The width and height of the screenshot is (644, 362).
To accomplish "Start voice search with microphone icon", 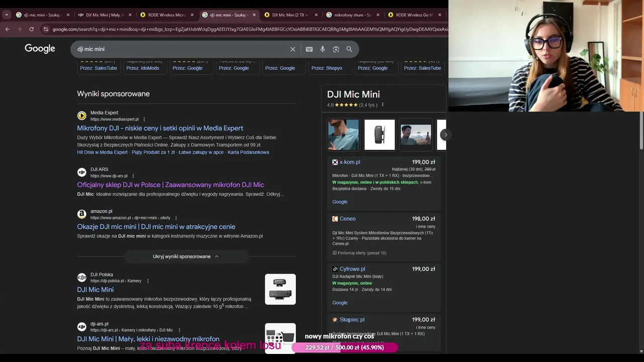I will click(x=323, y=49).
